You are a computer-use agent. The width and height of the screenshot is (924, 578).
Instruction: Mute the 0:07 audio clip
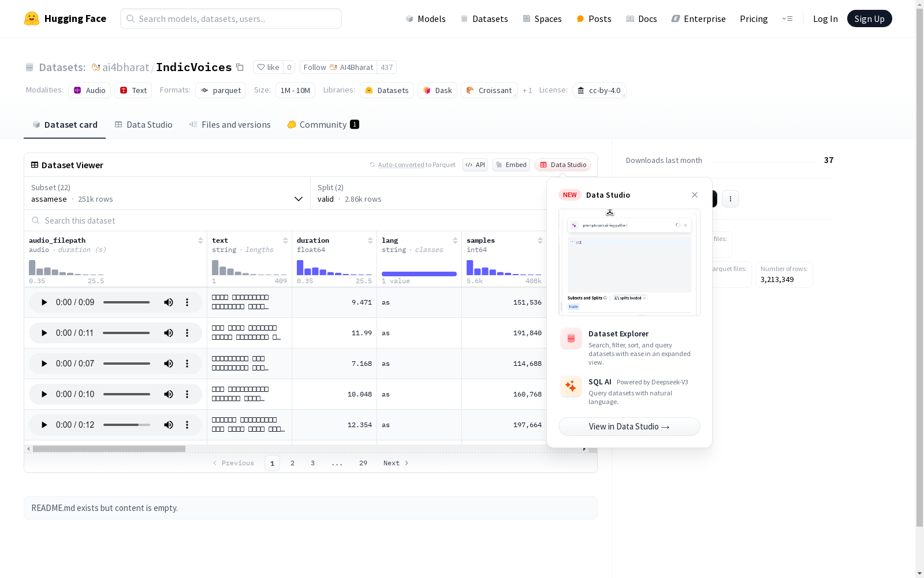[169, 364]
